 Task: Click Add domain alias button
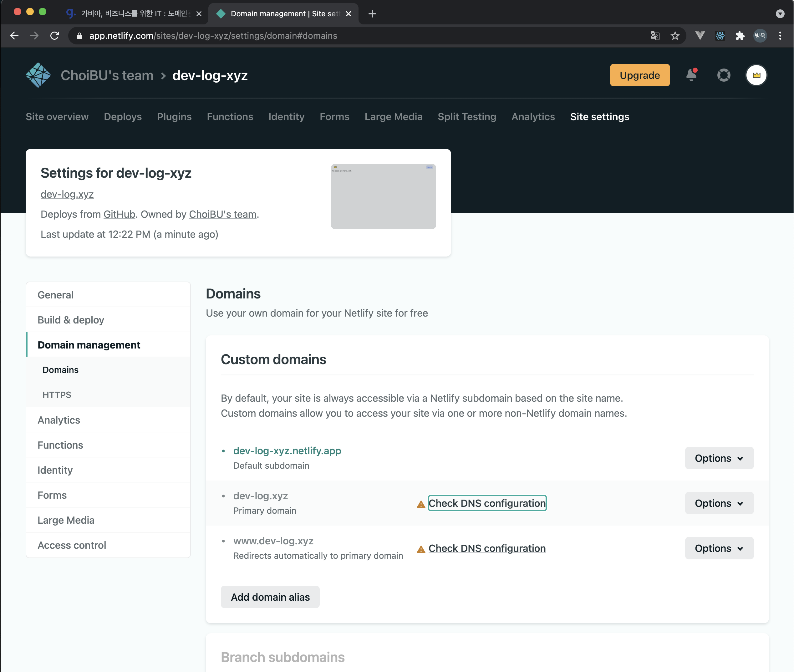pyautogui.click(x=270, y=597)
